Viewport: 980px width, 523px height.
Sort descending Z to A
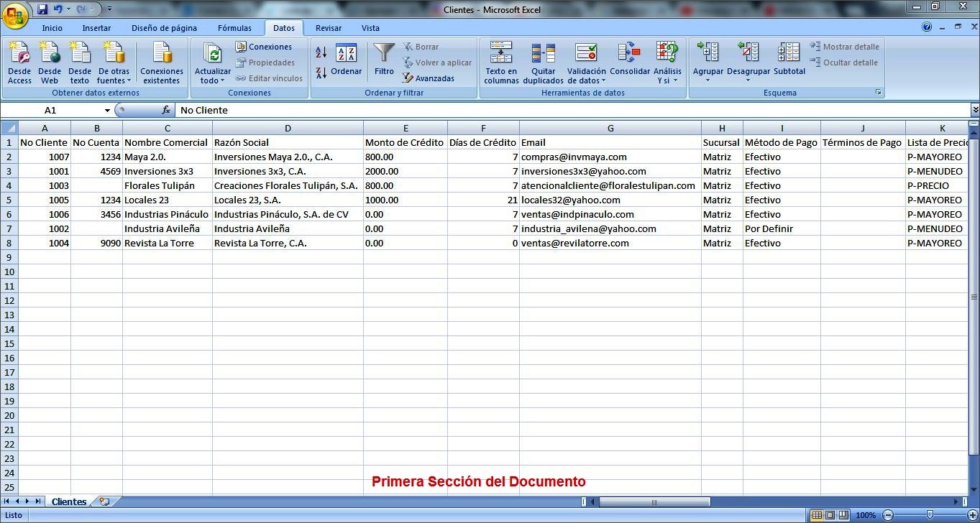pos(321,73)
